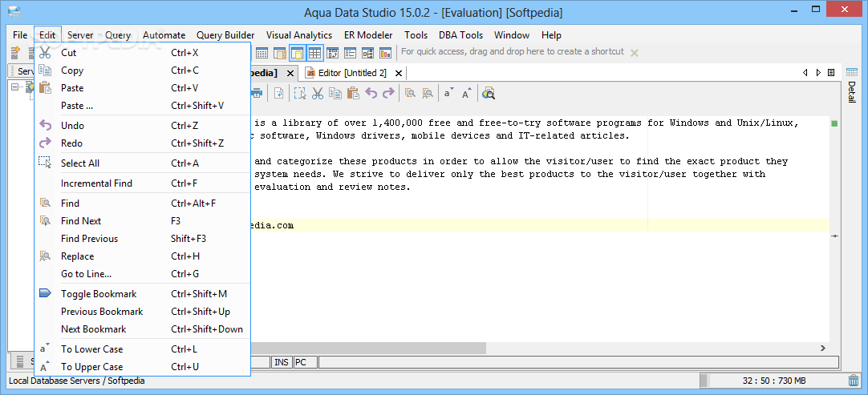Dismiss the quick access shortcut bar X
Viewport: 868px width, 395px height.
coord(635,53)
